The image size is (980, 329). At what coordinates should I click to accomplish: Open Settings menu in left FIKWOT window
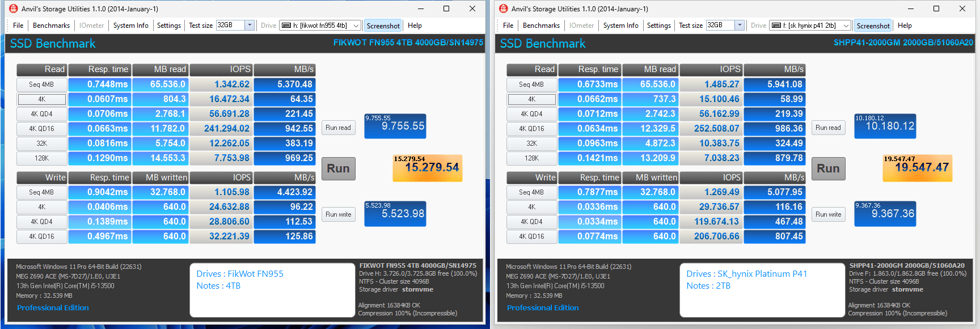[169, 26]
